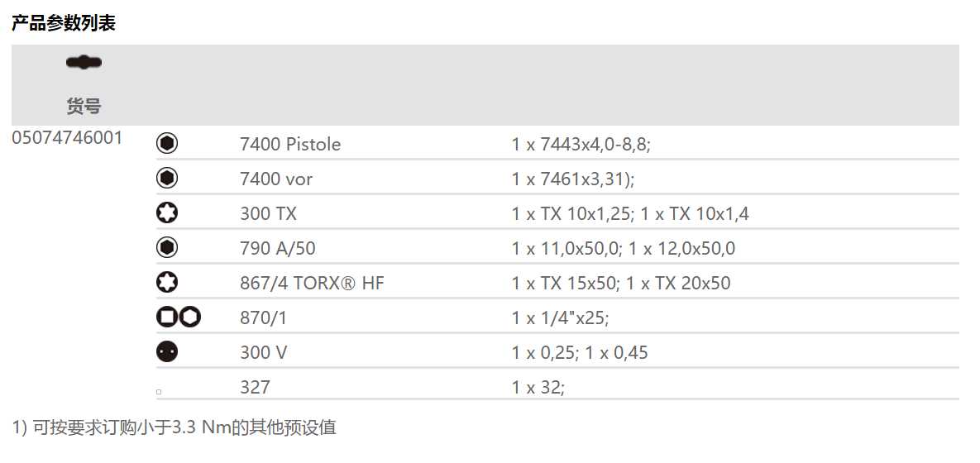
Task: Click the square-and-hex drive icon beside 870/1
Action: [x=179, y=317]
